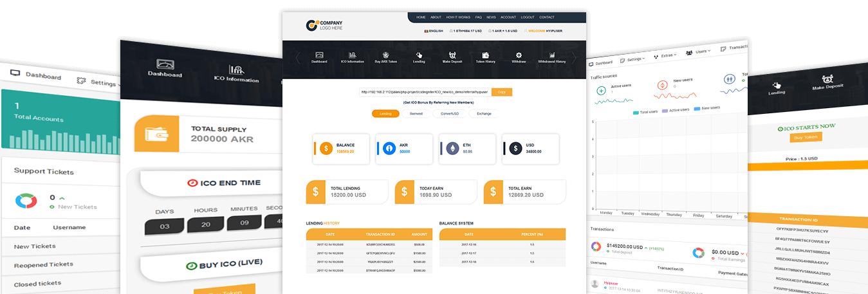Click the Today Earn dollar icon
868x294 pixels.
pyautogui.click(x=404, y=192)
